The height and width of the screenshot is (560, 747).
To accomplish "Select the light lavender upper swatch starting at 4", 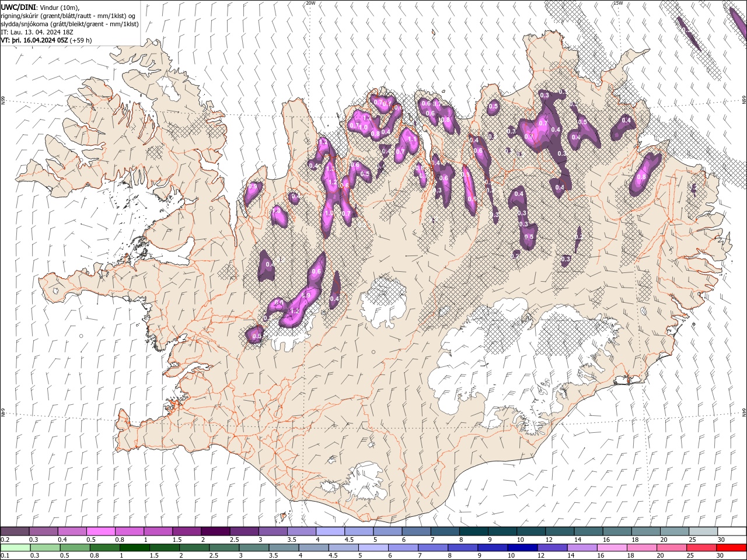I will (x=331, y=531).
